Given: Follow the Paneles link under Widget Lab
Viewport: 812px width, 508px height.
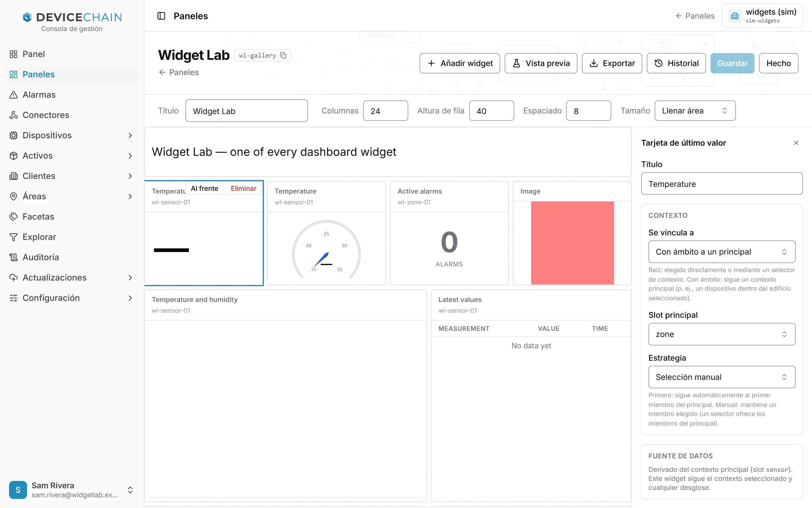Looking at the screenshot, I should (179, 72).
